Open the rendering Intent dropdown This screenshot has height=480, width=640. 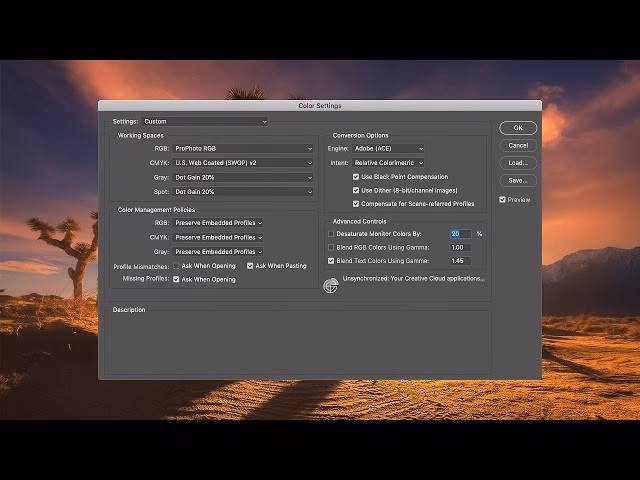click(388, 163)
